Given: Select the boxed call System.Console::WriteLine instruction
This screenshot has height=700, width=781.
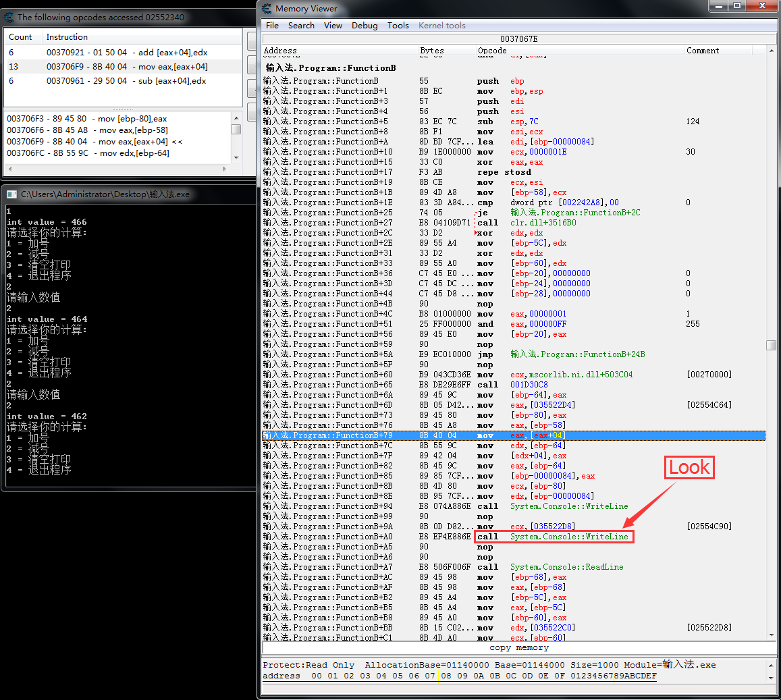Looking at the screenshot, I should tap(554, 537).
